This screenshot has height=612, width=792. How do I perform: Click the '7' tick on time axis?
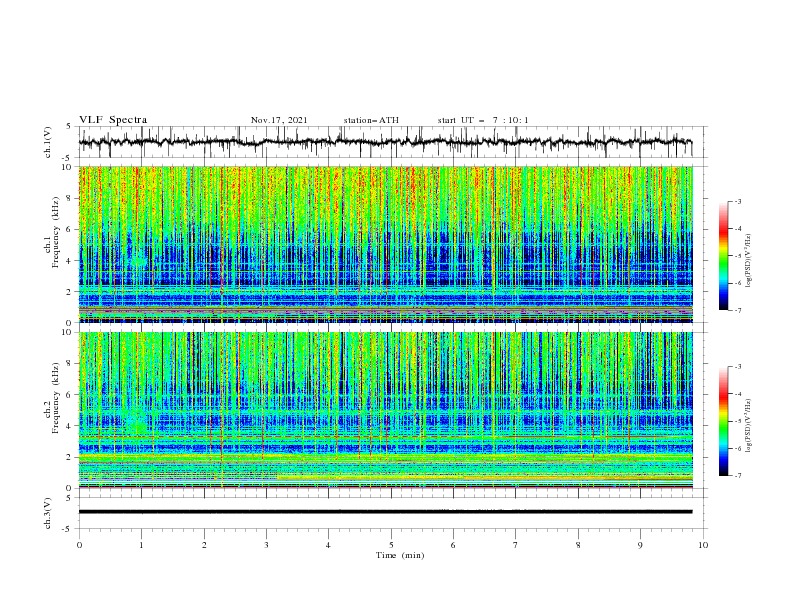point(516,545)
